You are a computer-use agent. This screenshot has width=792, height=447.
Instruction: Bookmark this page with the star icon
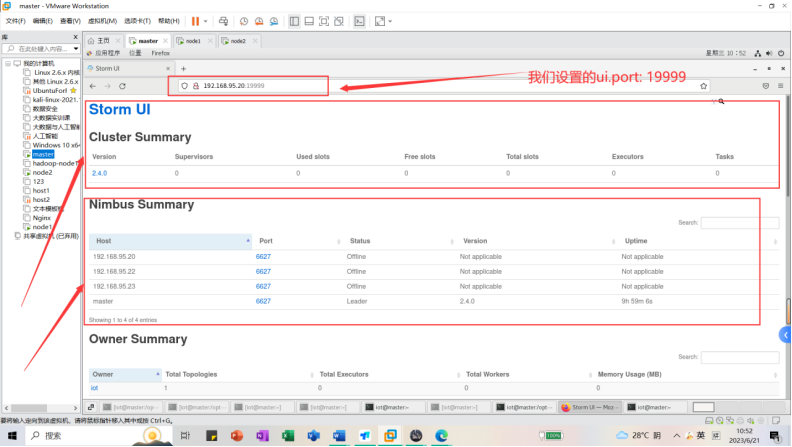coord(703,86)
